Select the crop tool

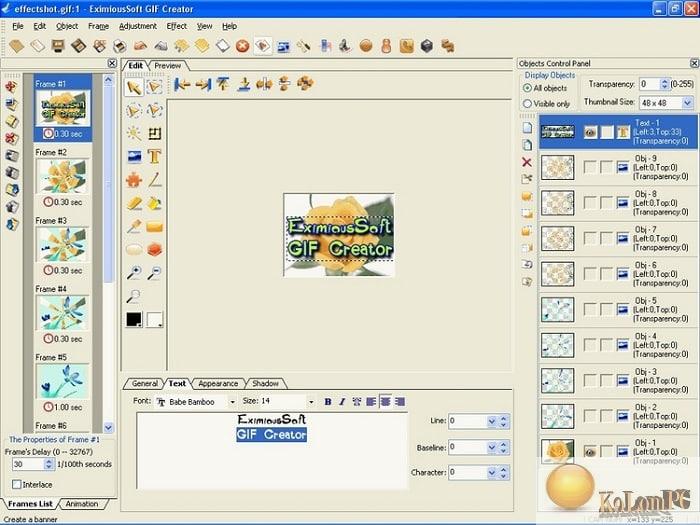click(154, 133)
